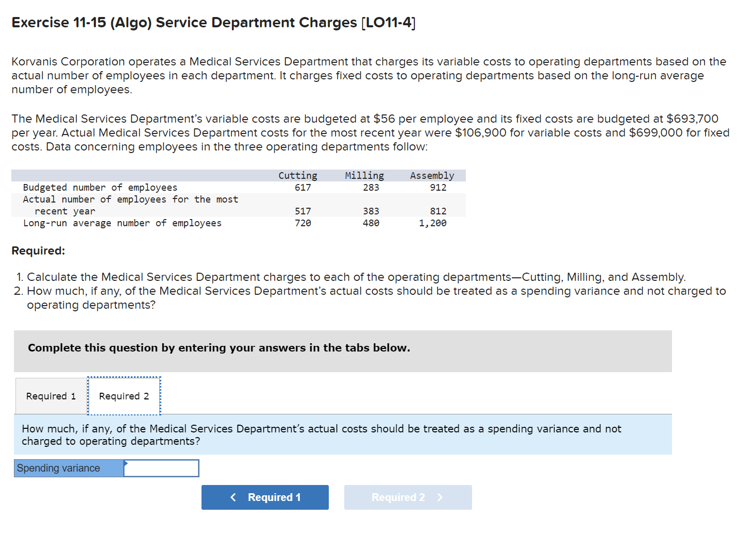Click the Milling budgeted value 283
This screenshot has width=756, height=552.
pyautogui.click(x=371, y=188)
